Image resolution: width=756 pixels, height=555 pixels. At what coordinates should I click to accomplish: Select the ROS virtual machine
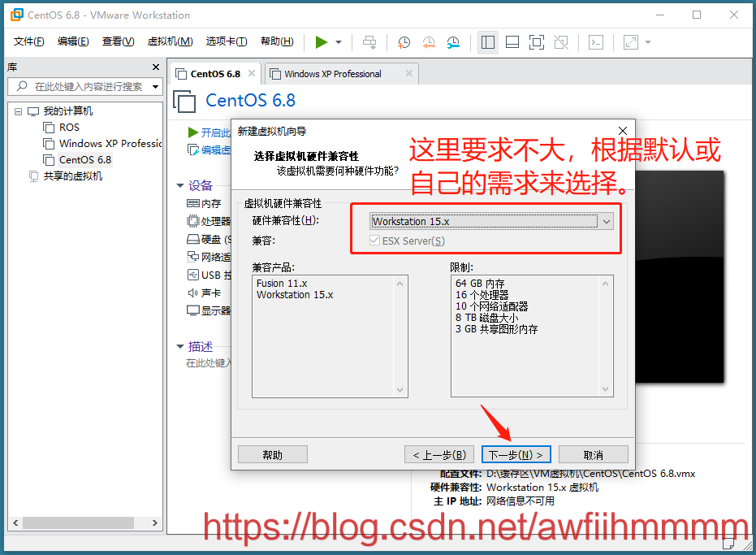coord(69,128)
